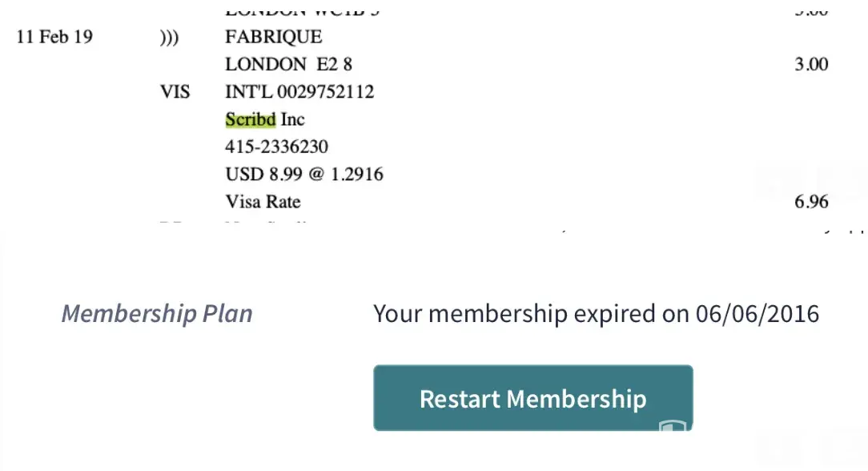The image size is (868, 471).
Task: Click the 11 Feb 19 transaction date
Action: tap(54, 38)
